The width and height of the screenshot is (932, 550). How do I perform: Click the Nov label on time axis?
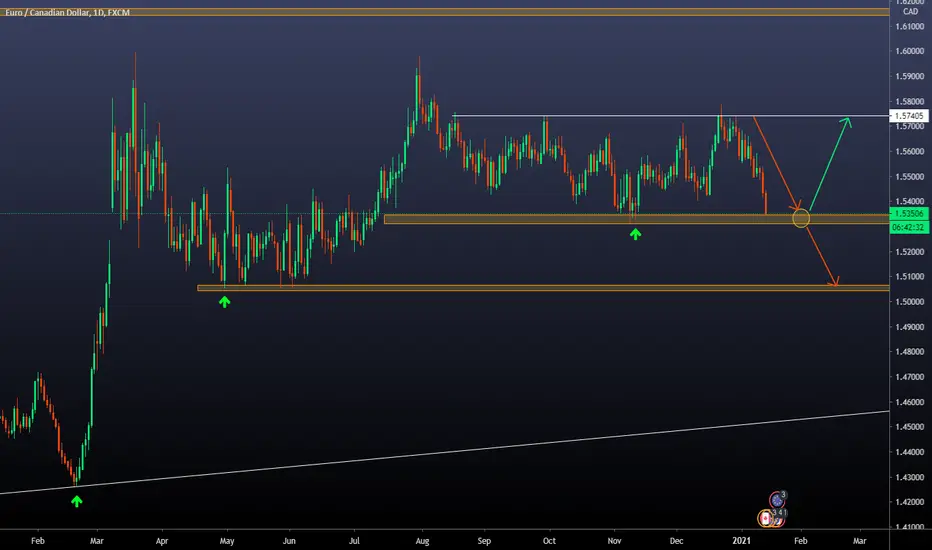pyautogui.click(x=614, y=540)
